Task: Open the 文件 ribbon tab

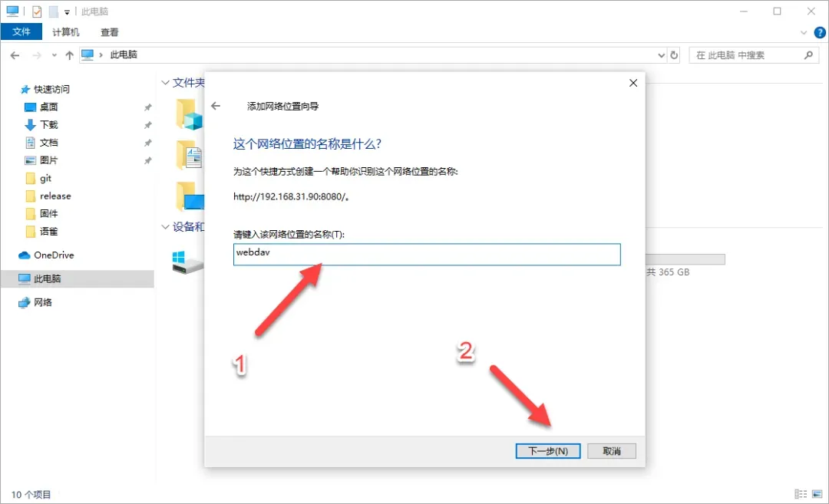Action: 21,31
